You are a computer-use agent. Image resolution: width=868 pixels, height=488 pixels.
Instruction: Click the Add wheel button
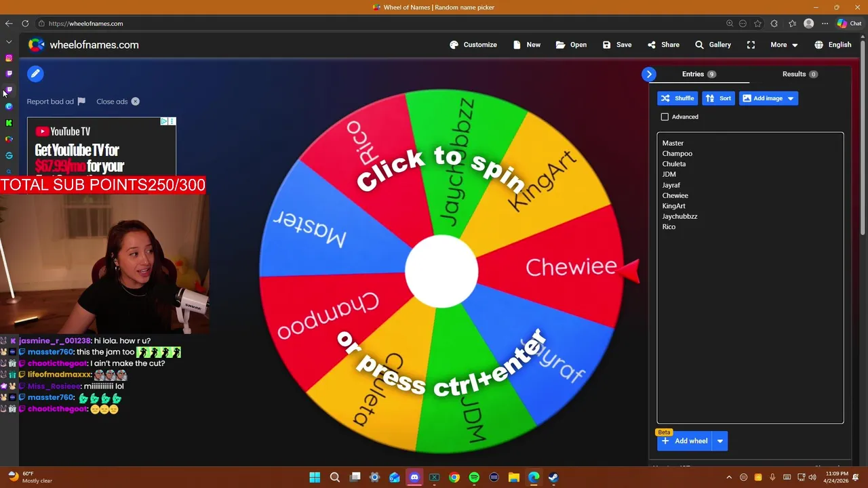[x=685, y=441]
